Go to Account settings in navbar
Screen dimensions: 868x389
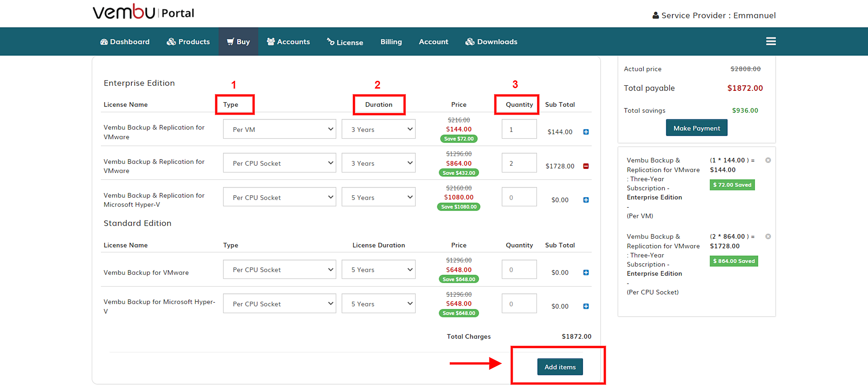[x=434, y=42]
